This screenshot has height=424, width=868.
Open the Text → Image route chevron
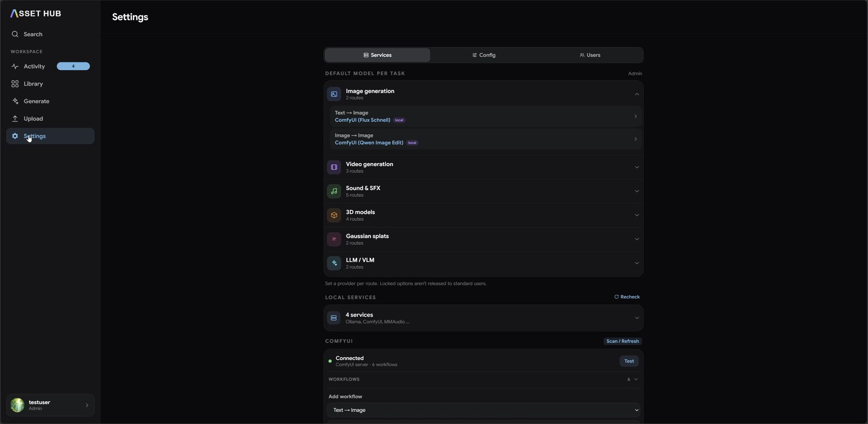(x=636, y=116)
